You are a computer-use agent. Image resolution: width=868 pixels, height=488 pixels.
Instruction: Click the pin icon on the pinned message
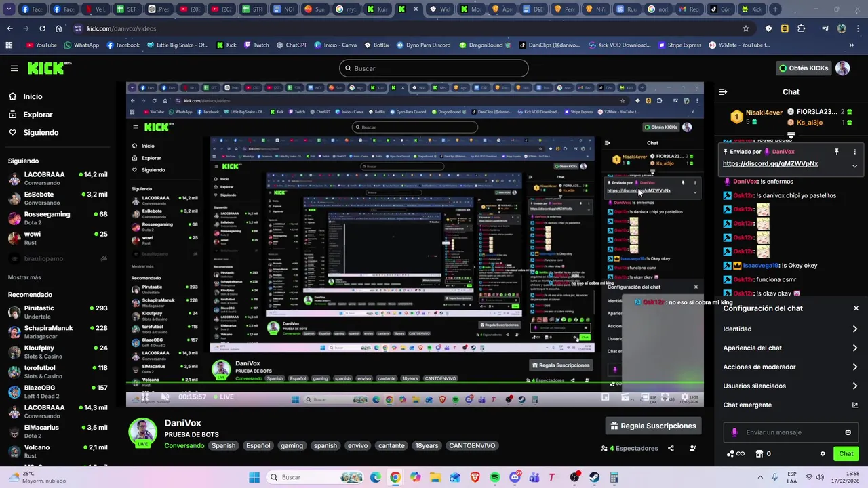click(x=836, y=152)
